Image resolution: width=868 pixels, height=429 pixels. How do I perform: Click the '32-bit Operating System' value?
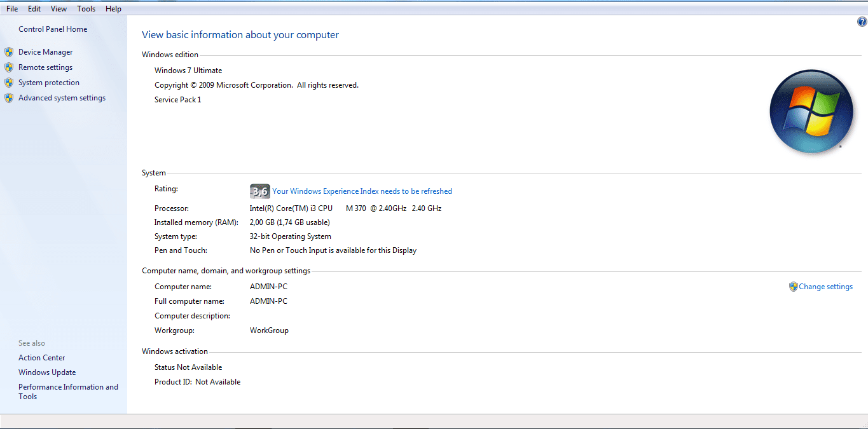291,236
